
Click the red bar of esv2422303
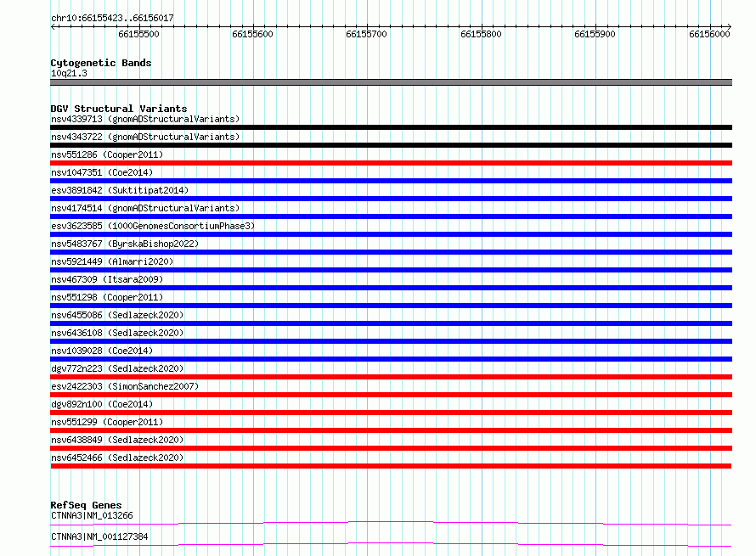click(391, 395)
